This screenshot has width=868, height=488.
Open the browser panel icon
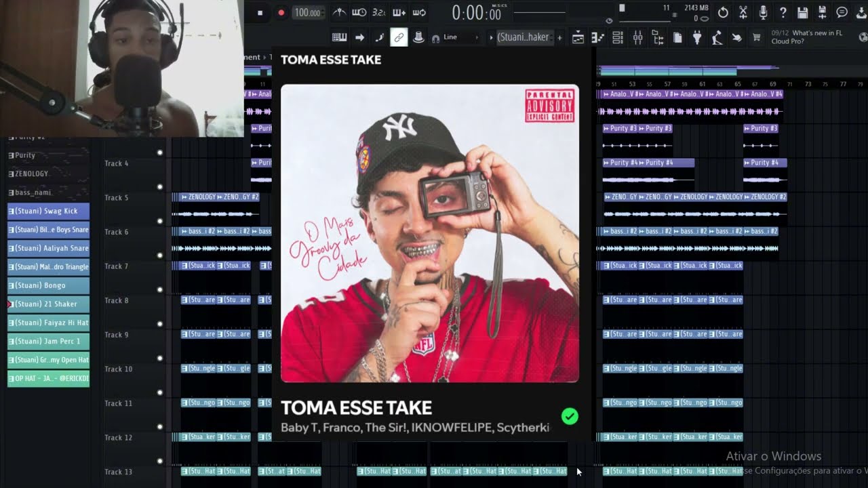(658, 38)
